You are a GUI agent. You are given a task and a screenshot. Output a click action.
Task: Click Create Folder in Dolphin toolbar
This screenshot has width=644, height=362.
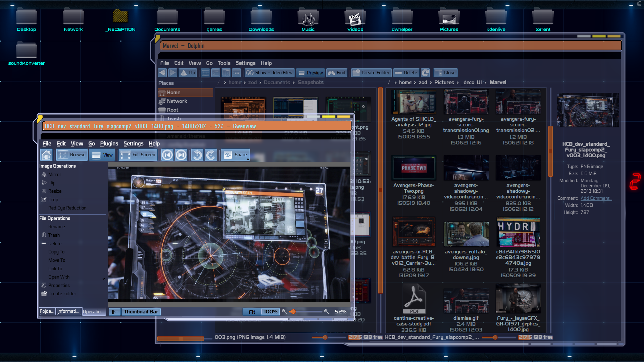371,73
